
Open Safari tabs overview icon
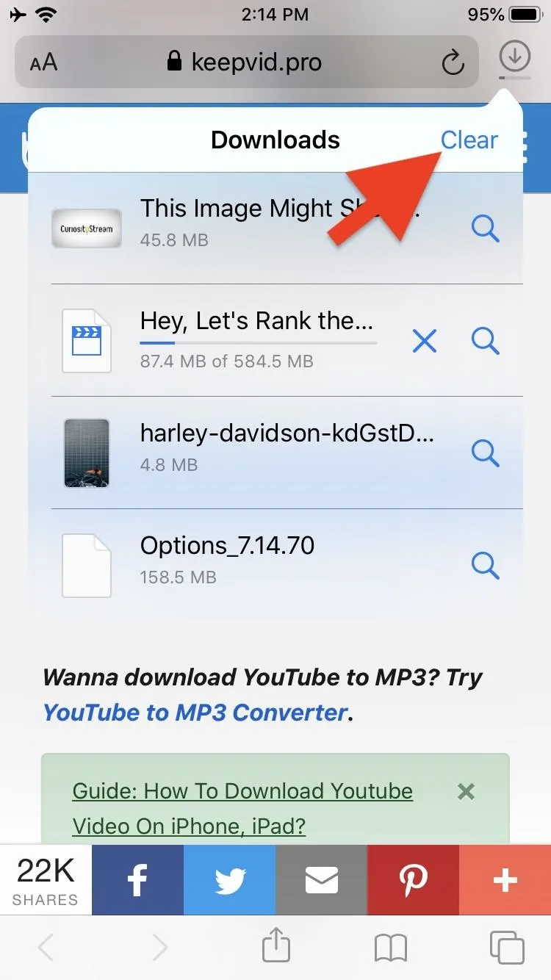(506, 947)
